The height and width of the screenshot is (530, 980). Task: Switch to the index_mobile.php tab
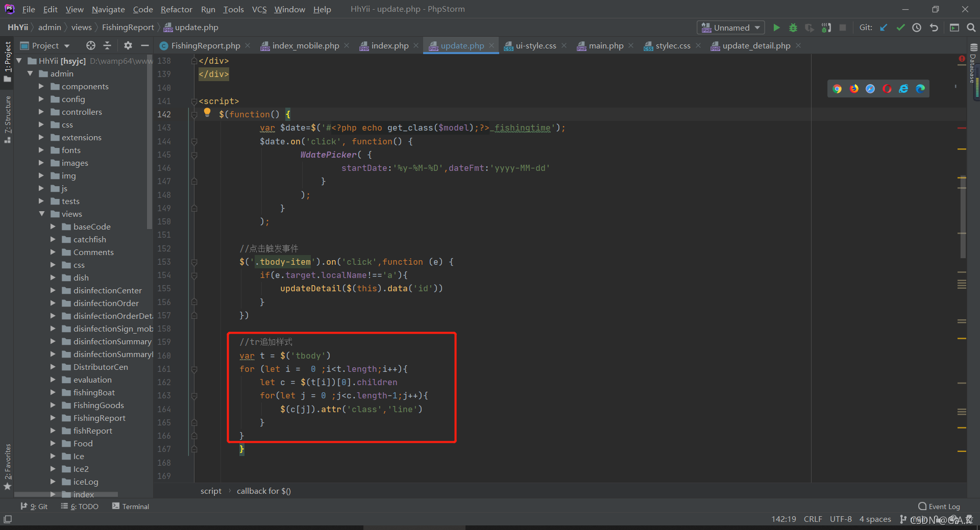click(305, 45)
